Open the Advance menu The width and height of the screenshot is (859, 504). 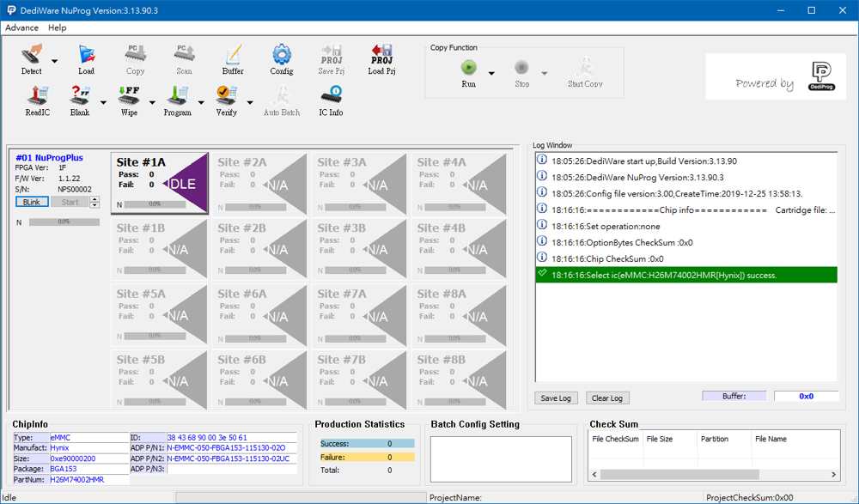click(22, 27)
